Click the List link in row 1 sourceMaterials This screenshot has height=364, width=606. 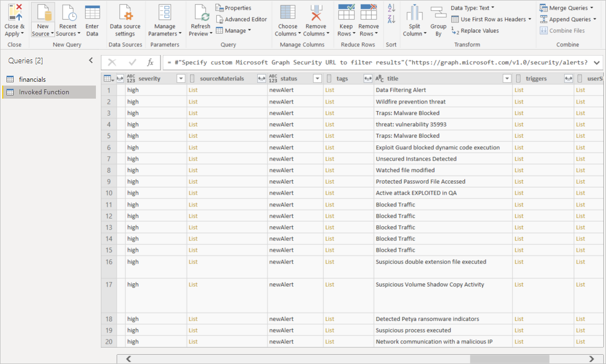tap(193, 90)
